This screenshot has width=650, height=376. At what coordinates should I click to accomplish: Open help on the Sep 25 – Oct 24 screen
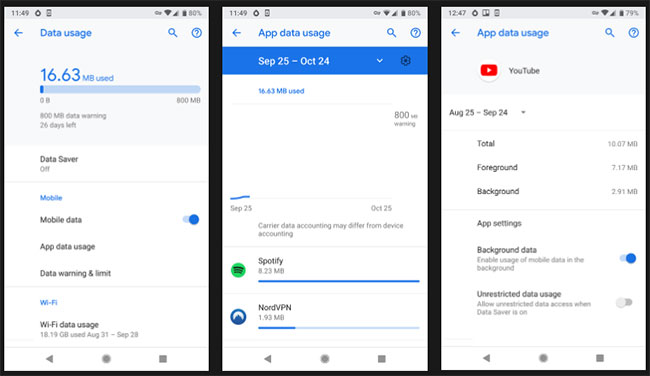click(415, 33)
